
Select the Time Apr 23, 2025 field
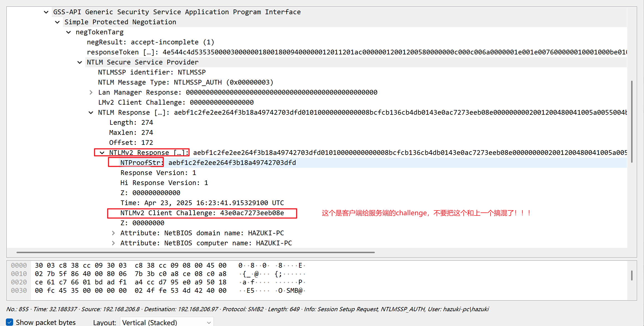pyautogui.click(x=202, y=203)
